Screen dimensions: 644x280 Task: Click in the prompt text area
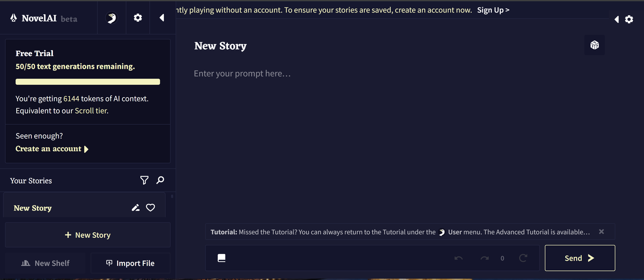click(398, 139)
